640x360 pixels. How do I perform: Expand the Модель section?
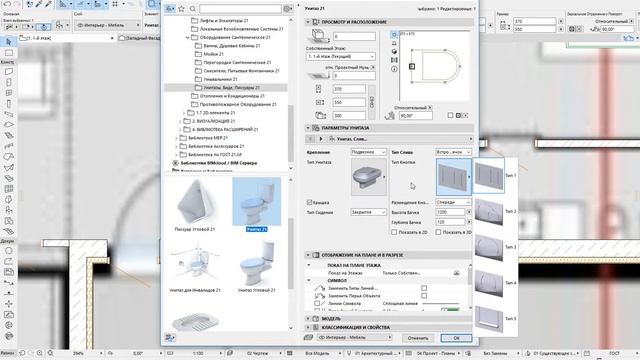[308, 318]
